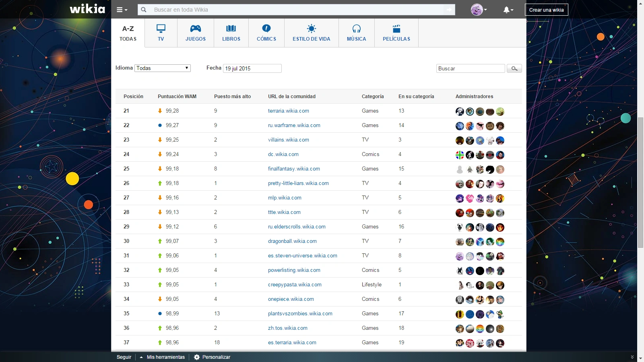
Task: Open the user avatar account menu
Action: 478,10
